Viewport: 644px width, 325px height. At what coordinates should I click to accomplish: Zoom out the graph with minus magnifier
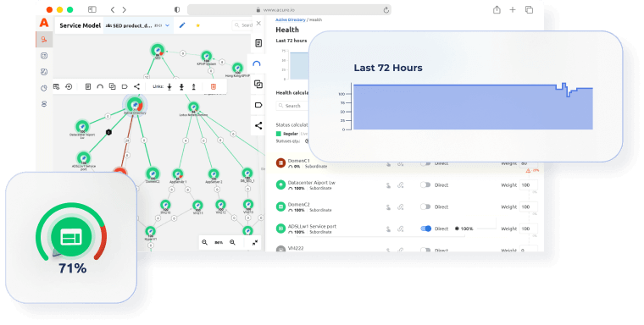(204, 243)
